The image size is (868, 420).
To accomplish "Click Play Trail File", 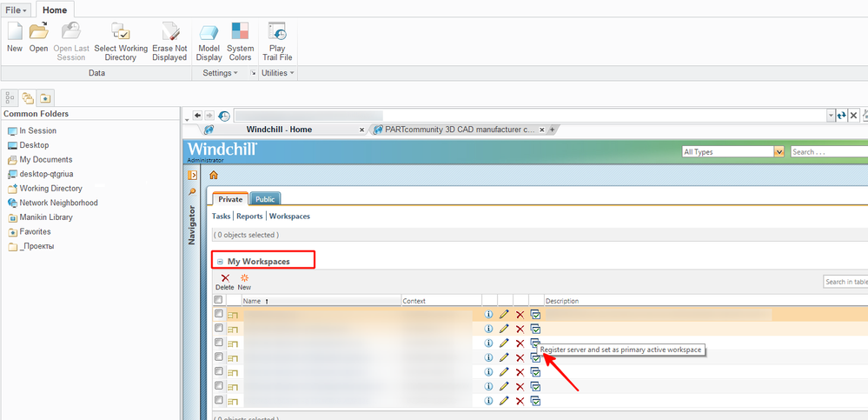I will pyautogui.click(x=277, y=42).
